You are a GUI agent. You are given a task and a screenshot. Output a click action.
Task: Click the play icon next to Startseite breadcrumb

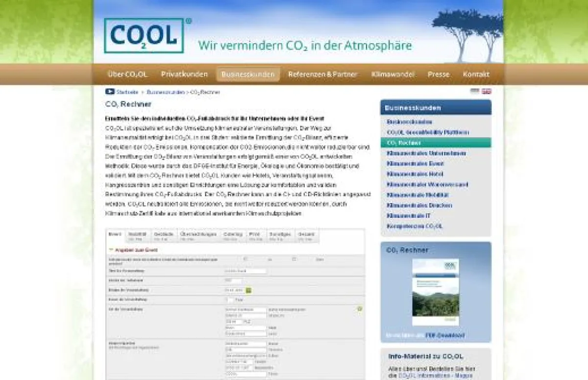109,91
